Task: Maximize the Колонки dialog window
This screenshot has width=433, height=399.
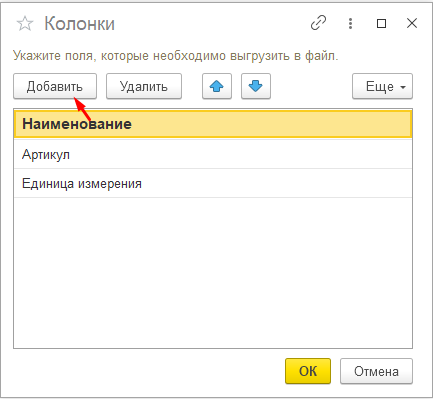Action: click(381, 23)
